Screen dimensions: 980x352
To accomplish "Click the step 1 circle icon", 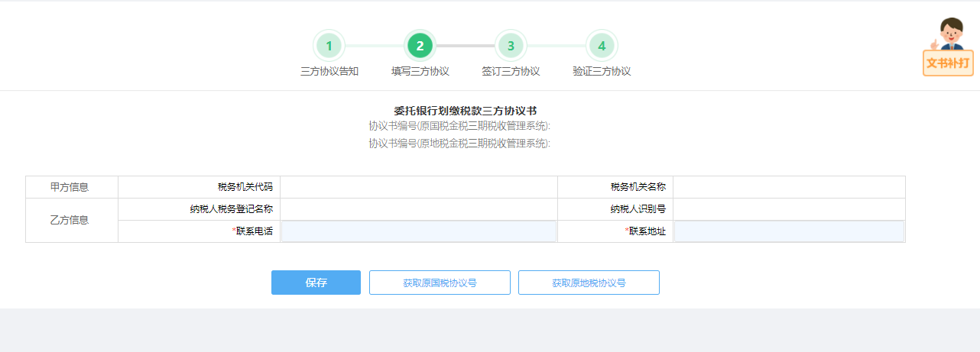I will 329,46.
